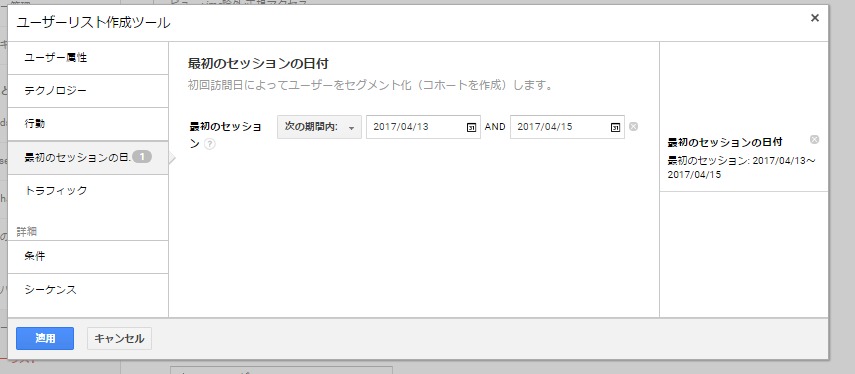Show help for 最初のセッション question mark

click(x=209, y=144)
